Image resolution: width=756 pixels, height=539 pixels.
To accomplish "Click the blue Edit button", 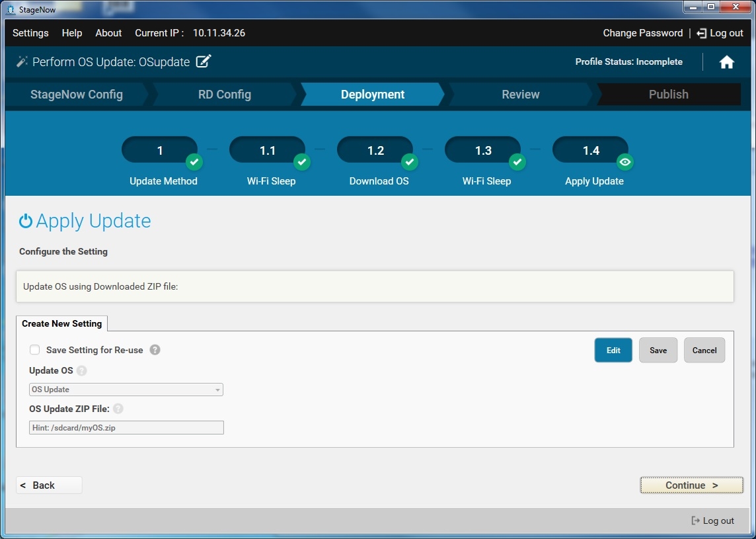I will (613, 351).
